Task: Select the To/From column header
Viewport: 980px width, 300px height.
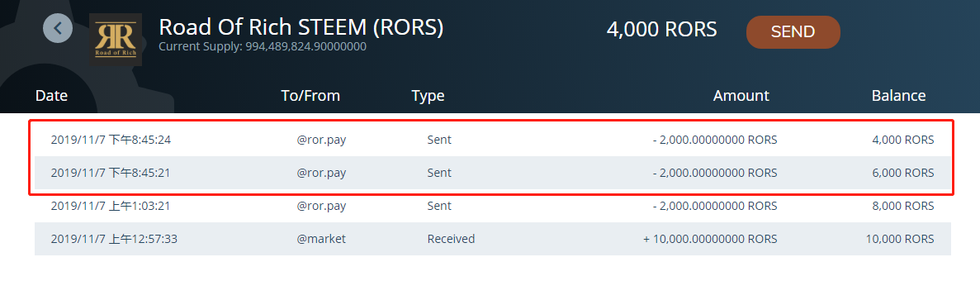Action: click(x=310, y=96)
